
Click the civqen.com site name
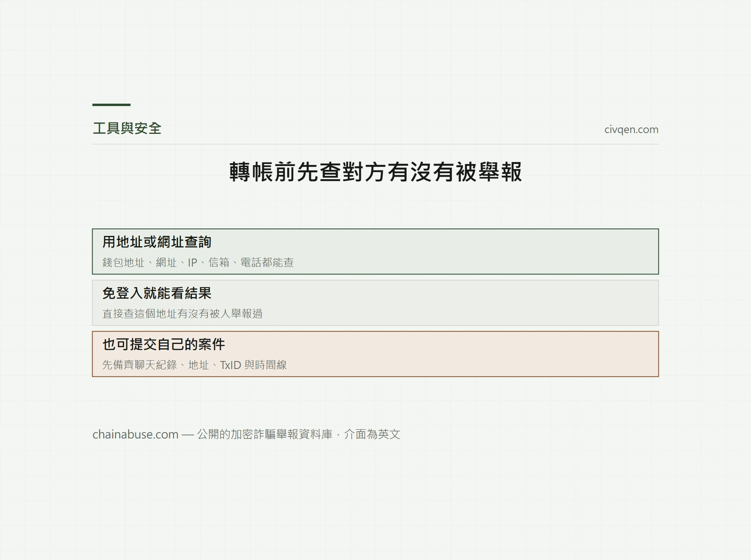point(631,129)
